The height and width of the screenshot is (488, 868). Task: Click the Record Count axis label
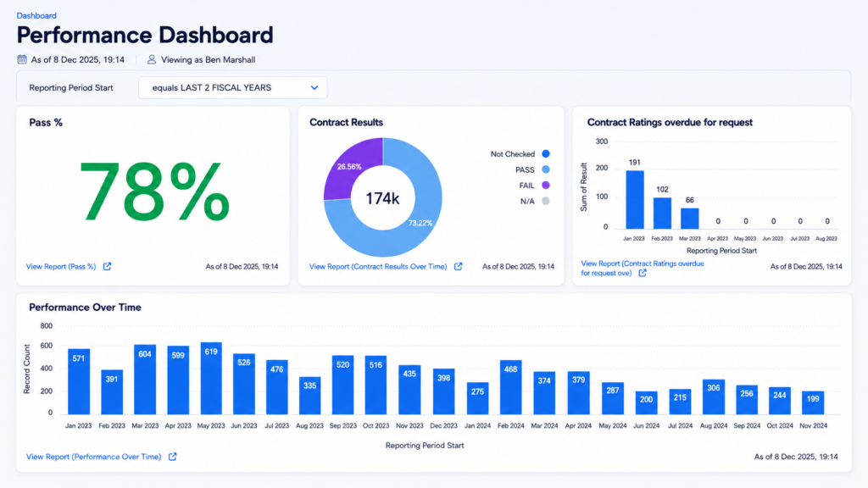[26, 369]
